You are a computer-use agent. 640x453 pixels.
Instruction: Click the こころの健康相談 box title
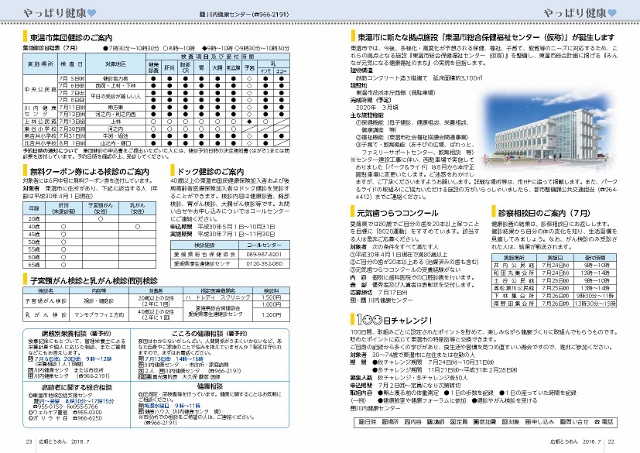(210, 333)
